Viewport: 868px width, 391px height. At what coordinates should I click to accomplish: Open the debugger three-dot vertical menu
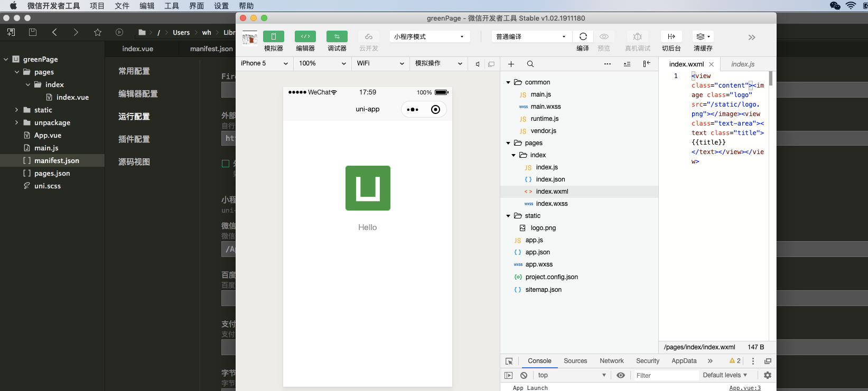[753, 361]
